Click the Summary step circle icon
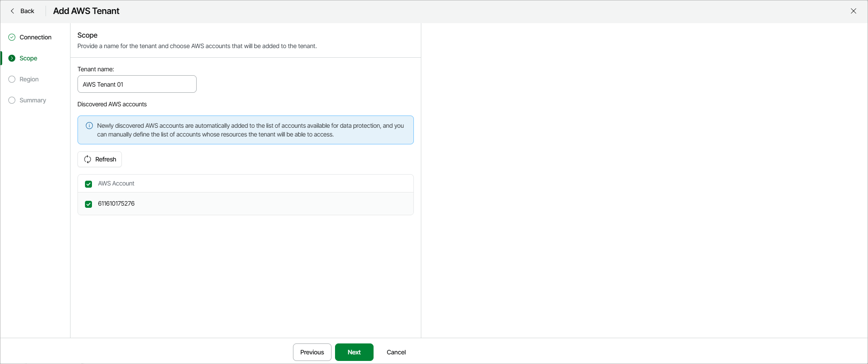This screenshot has width=868, height=364. (x=12, y=100)
